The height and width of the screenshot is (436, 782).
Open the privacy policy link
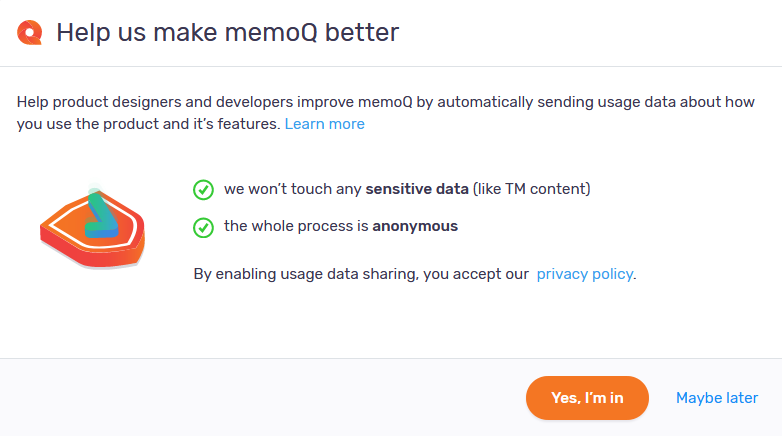click(x=585, y=274)
